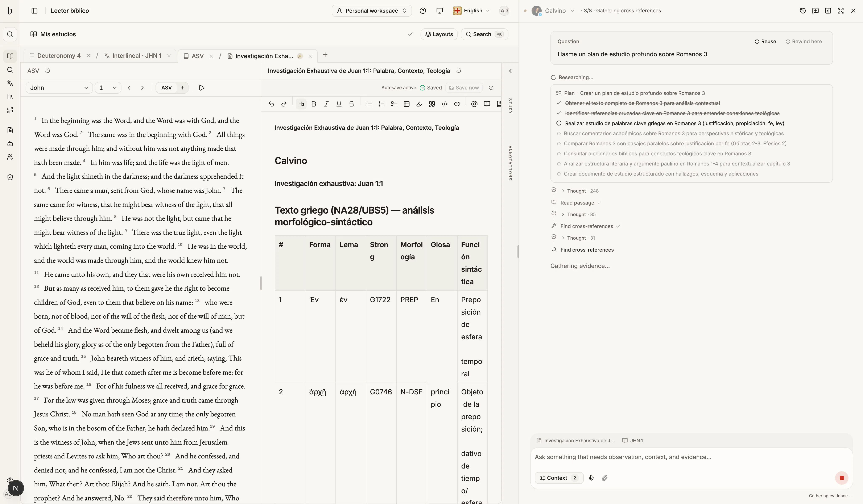Click the open book reader sidebar icon
The height and width of the screenshot is (504, 863).
pyautogui.click(x=10, y=56)
